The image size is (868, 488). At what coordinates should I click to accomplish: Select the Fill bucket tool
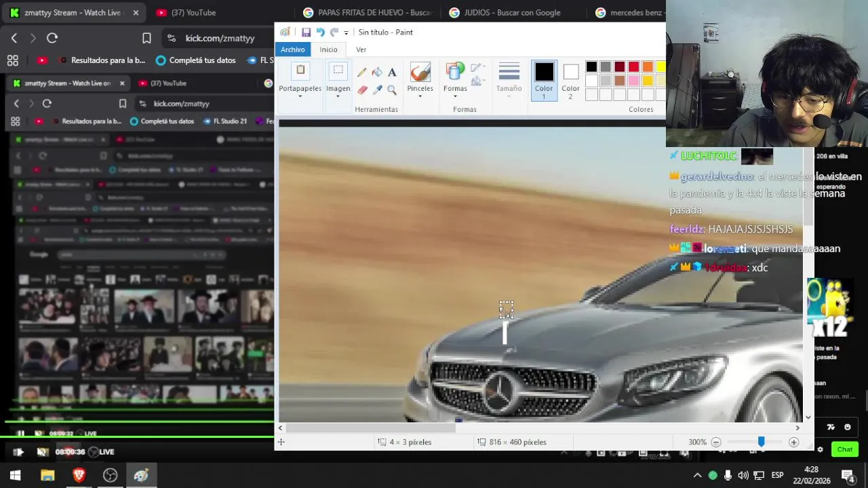point(377,73)
